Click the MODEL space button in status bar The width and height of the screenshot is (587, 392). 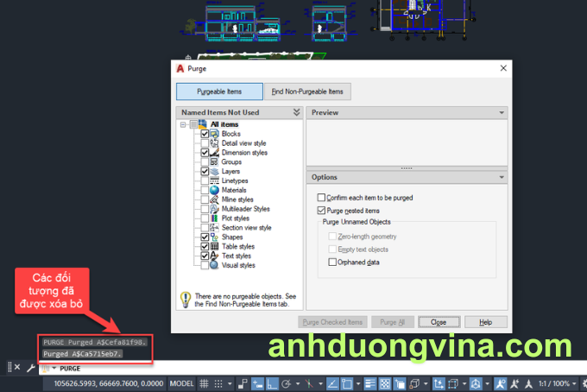(x=180, y=383)
